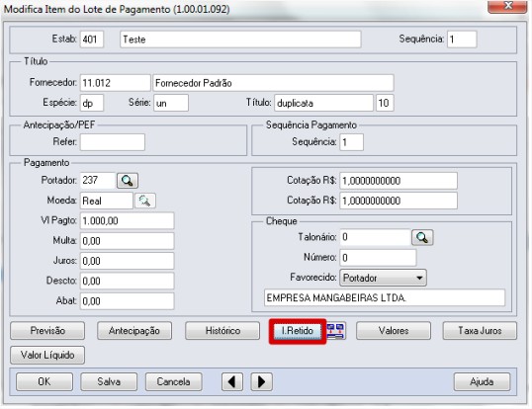This screenshot has width=532, height=409.
Task: Open the Histórico button
Action: point(222,330)
